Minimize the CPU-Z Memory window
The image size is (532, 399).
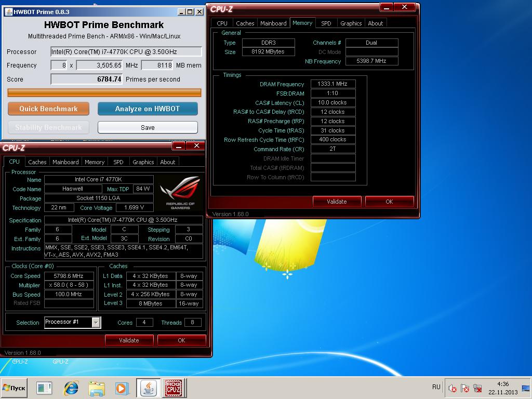387,7
